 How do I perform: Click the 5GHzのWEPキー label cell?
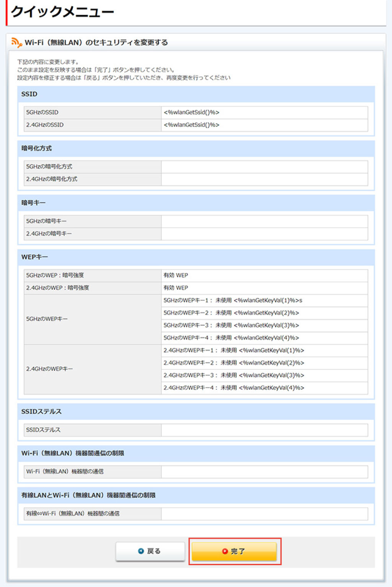click(x=92, y=319)
